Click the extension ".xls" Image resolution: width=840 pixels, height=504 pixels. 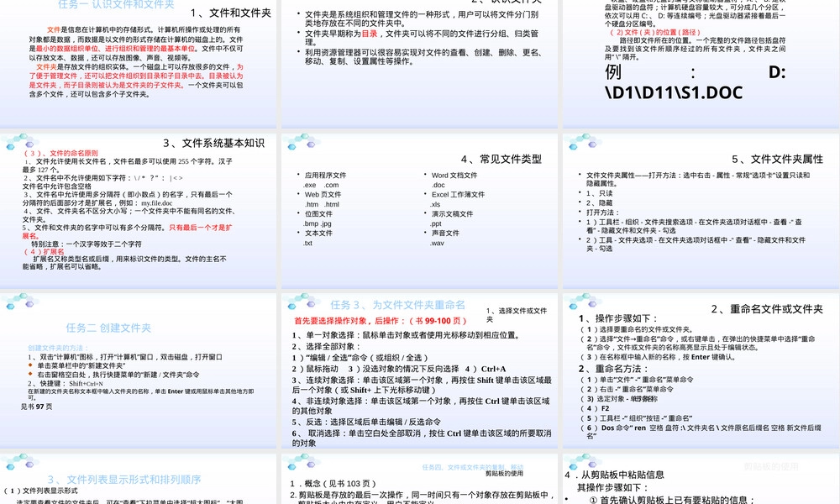[x=435, y=204]
